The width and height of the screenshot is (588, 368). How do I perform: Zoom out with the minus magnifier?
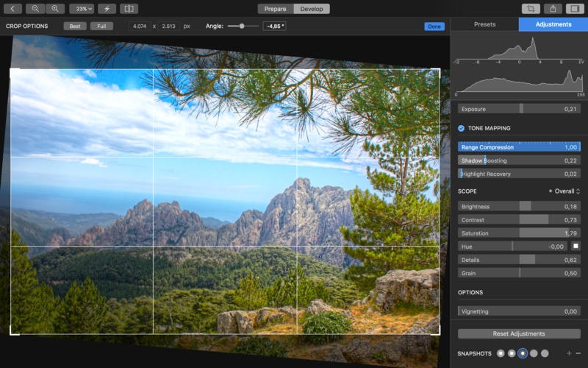[x=35, y=9]
